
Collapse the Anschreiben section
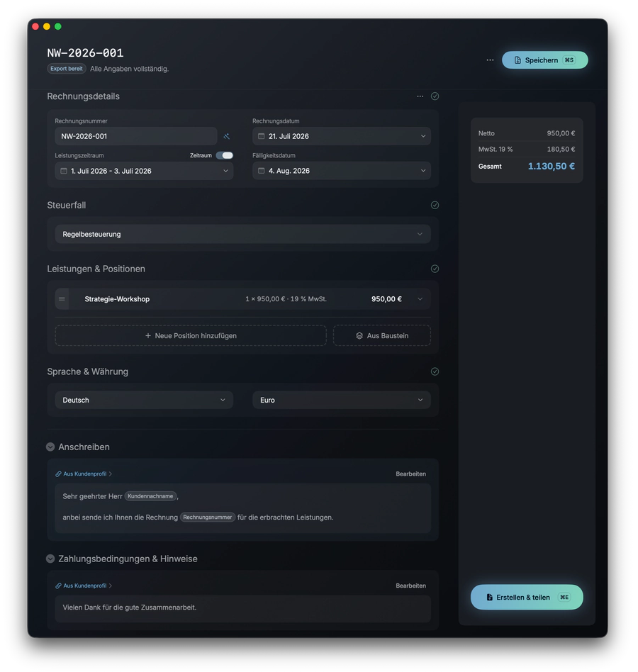[50, 447]
